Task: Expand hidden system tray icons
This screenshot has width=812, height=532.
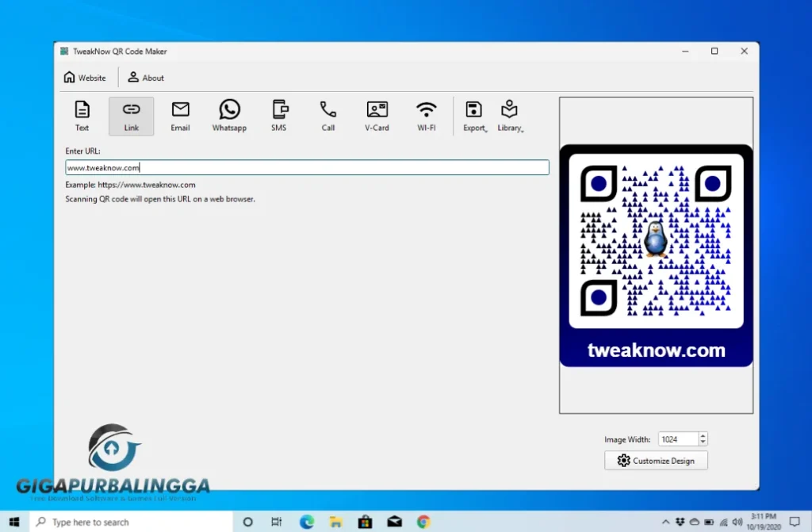Action: pos(666,522)
